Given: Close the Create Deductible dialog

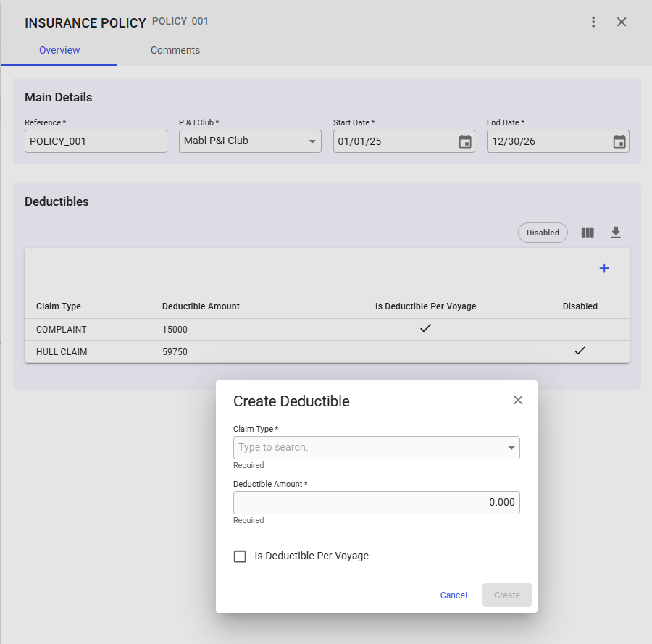Looking at the screenshot, I should [518, 400].
